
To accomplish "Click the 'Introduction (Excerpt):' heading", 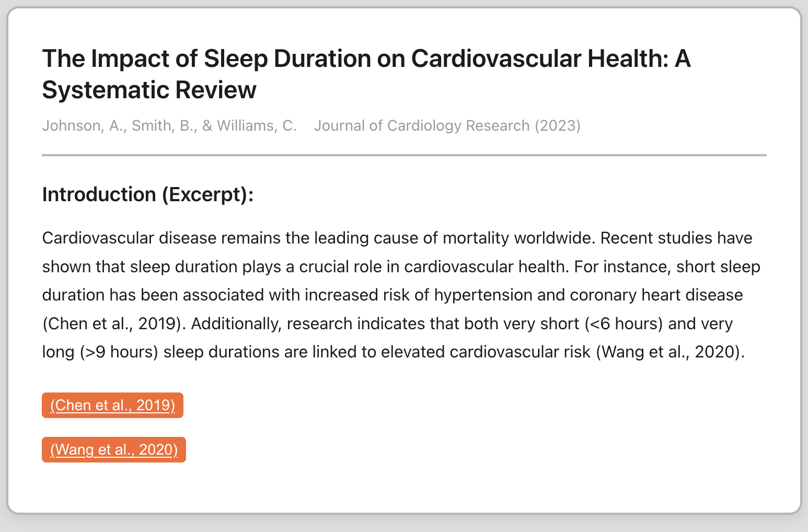I will [x=148, y=194].
